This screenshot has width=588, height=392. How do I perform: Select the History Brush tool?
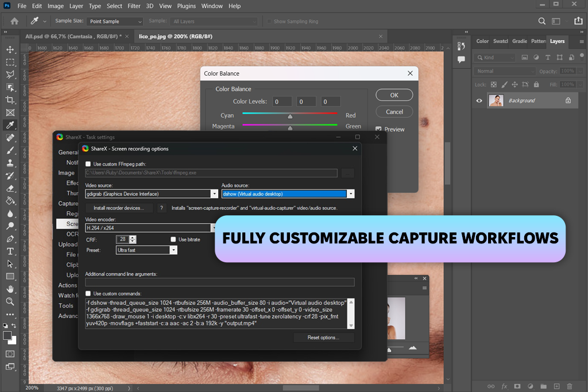coord(10,176)
